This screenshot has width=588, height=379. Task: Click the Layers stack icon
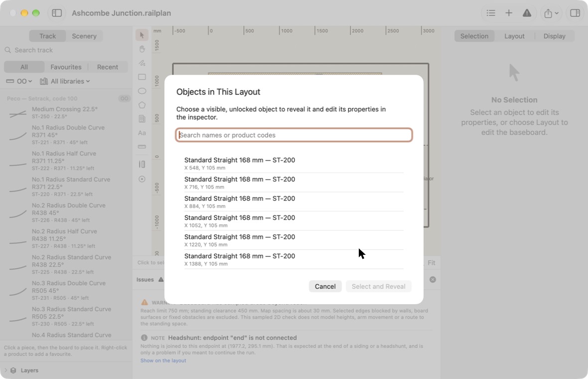13,371
